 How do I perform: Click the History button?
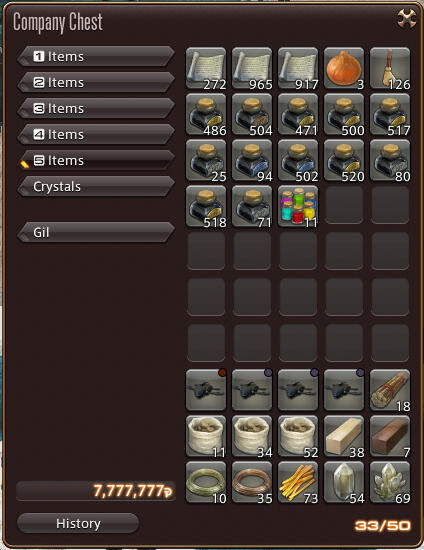point(78,523)
